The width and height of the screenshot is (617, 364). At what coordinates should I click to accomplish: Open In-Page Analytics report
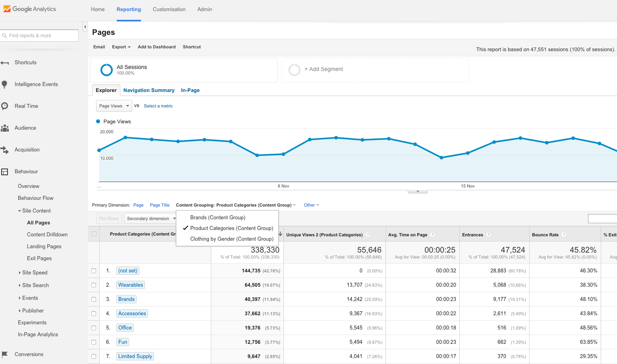pyautogui.click(x=38, y=335)
